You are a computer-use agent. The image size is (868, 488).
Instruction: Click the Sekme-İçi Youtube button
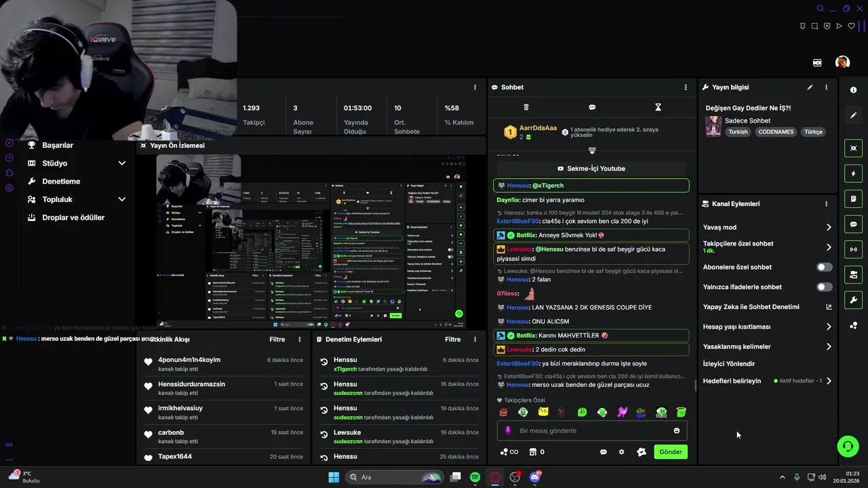[592, 169]
